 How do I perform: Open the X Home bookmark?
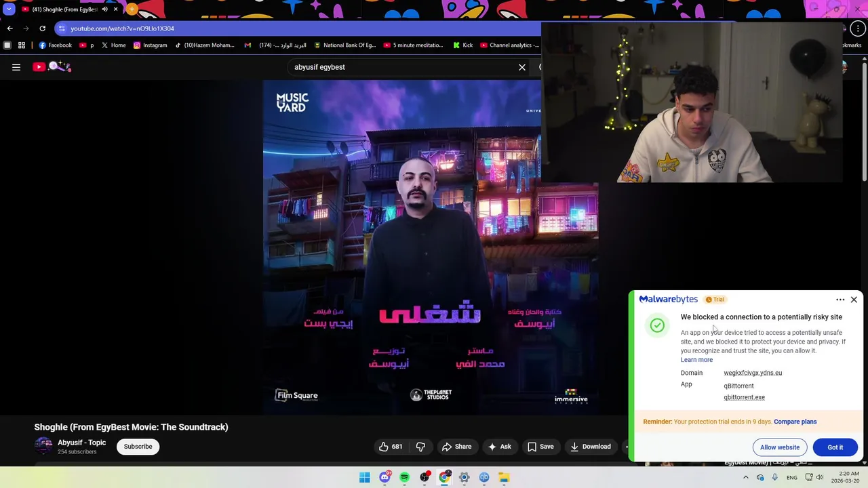(x=113, y=45)
